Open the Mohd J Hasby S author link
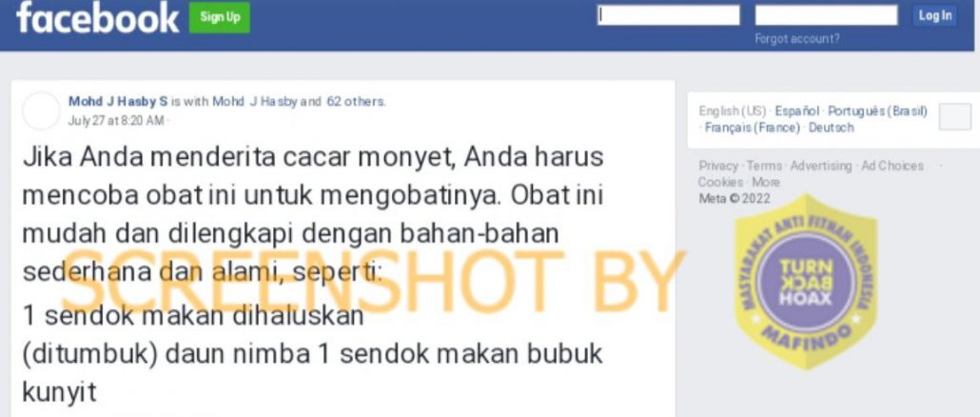This screenshot has height=417, width=980. [118, 101]
